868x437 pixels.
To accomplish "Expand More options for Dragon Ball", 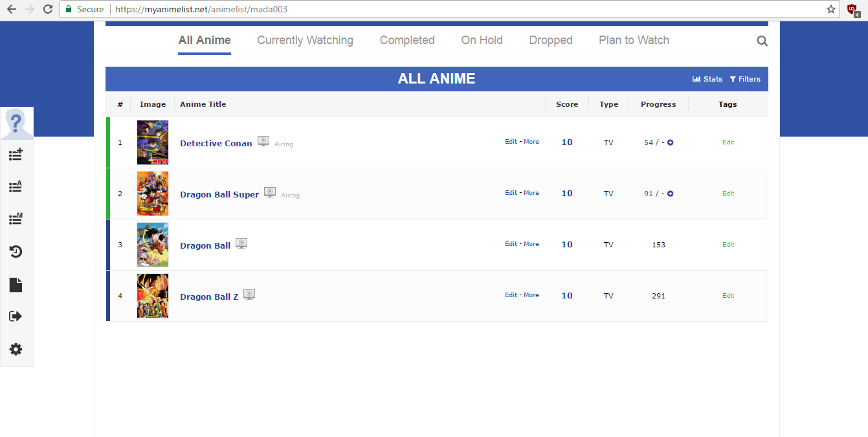I will 531,244.
